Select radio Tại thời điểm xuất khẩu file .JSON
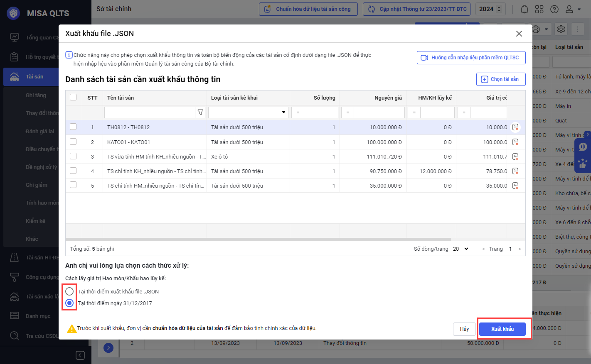 69,291
